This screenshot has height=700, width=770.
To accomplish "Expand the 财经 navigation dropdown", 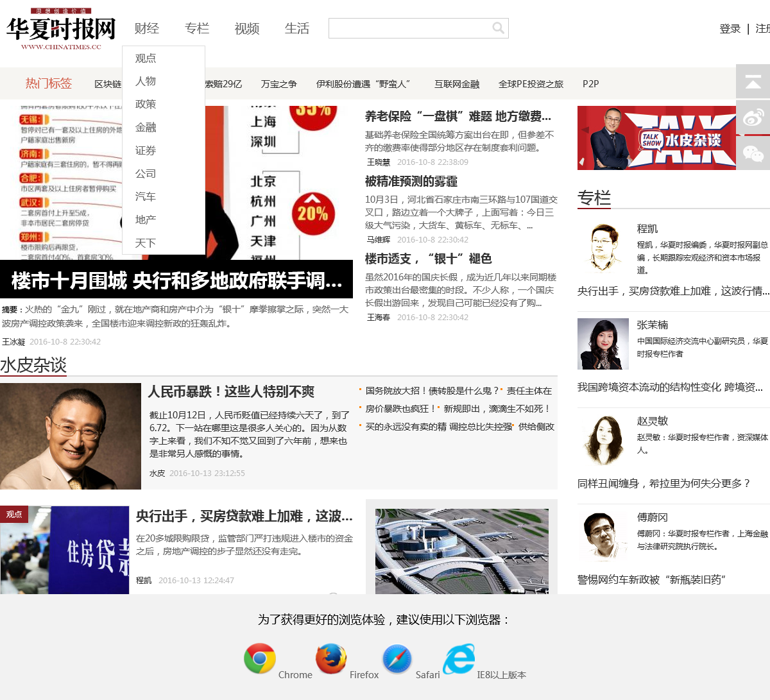I will pyautogui.click(x=147, y=28).
